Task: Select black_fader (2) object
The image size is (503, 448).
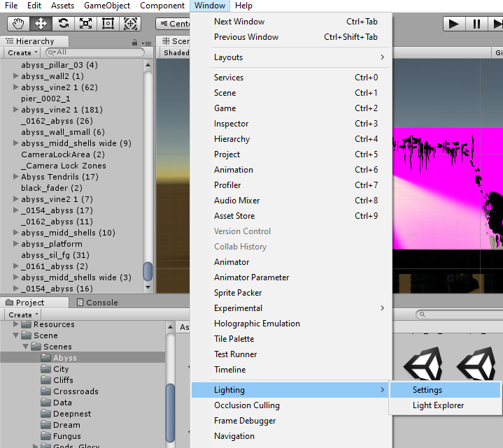Action: pos(51,188)
